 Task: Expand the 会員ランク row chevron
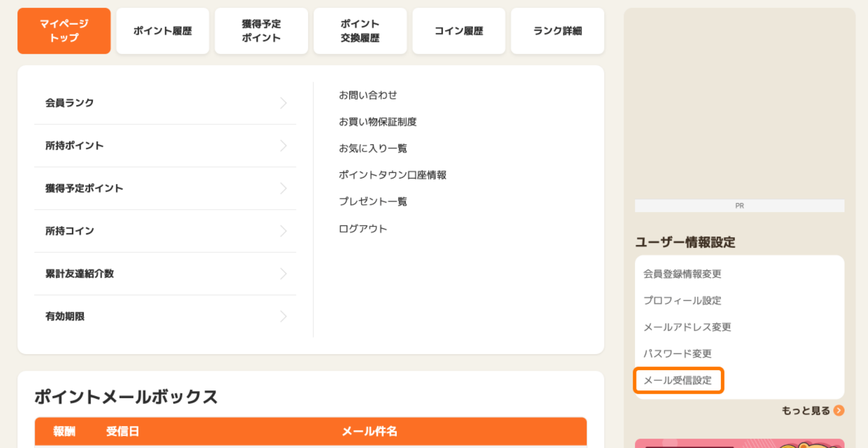pyautogui.click(x=283, y=103)
